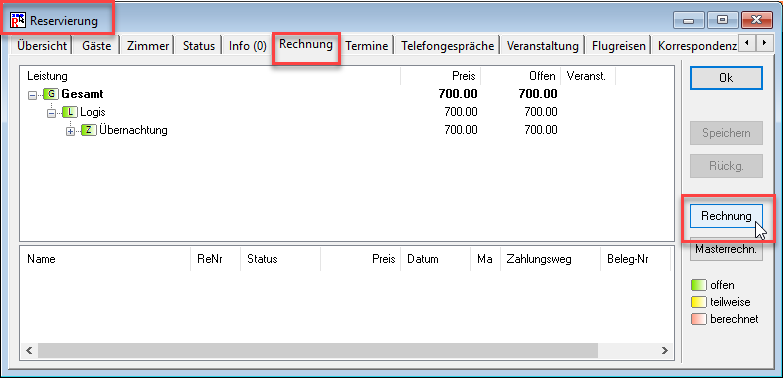Select the green L icon next to Logis
The width and height of the screenshot is (783, 378).
(x=70, y=112)
